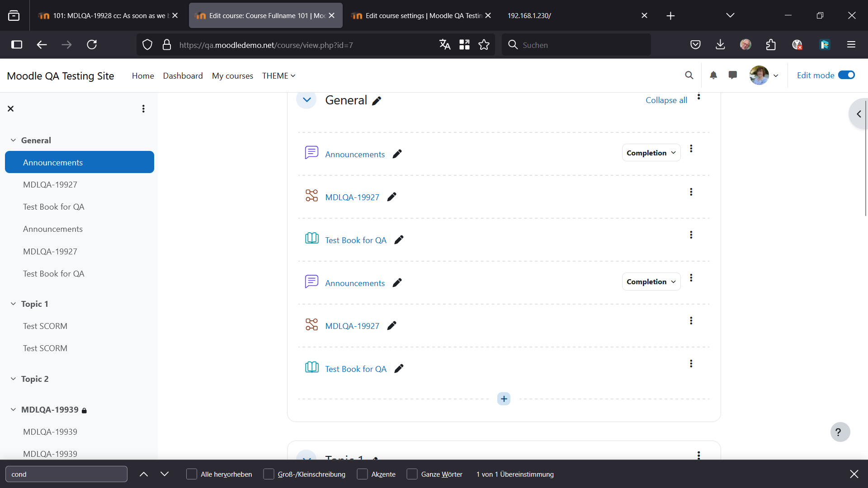Click the Moodle search magnifier icon
The image size is (868, 488).
(689, 75)
